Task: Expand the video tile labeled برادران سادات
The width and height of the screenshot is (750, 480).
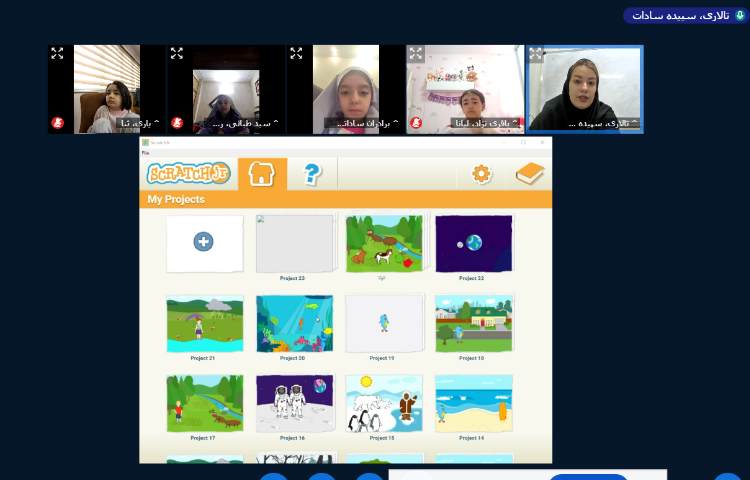Action: [x=296, y=54]
